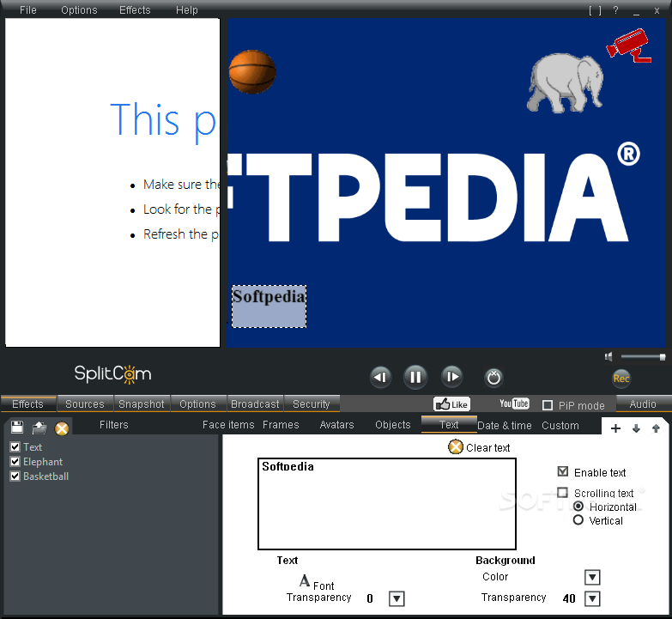Switch to the Security tab
This screenshot has height=619, width=672.
[312, 404]
